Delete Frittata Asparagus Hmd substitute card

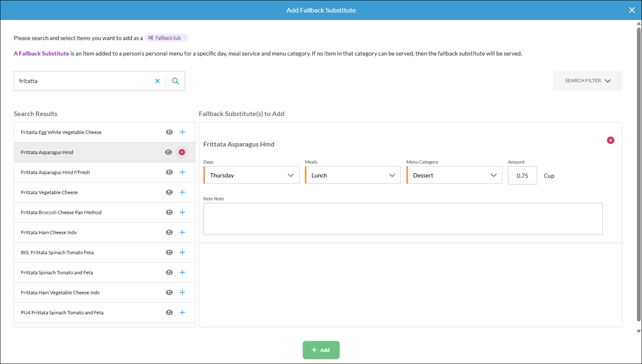click(611, 140)
